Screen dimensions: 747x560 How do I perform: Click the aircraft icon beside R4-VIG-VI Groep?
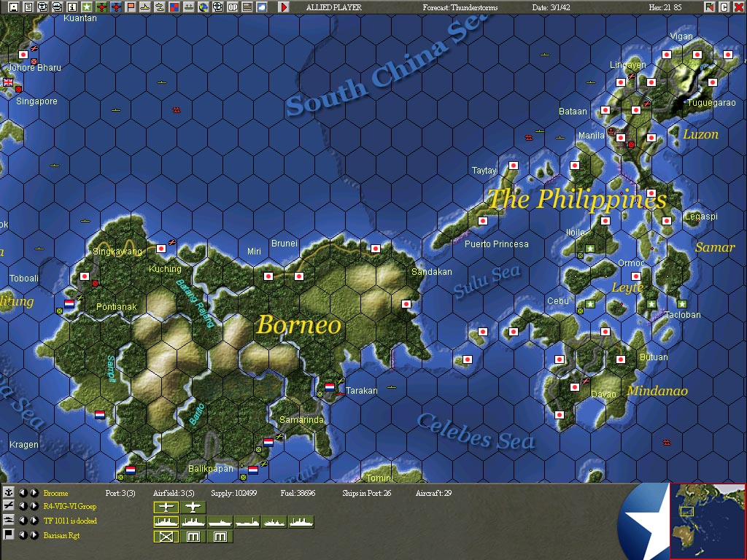[x=9, y=506]
